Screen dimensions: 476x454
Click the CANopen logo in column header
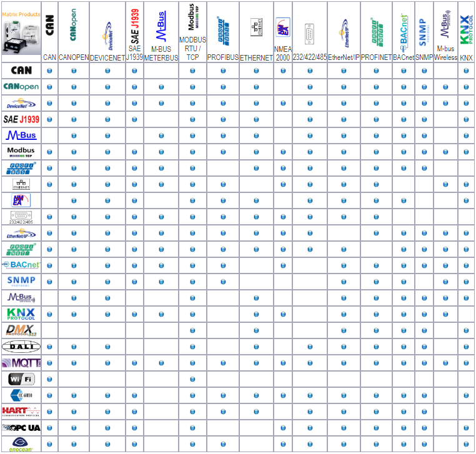[x=73, y=25]
